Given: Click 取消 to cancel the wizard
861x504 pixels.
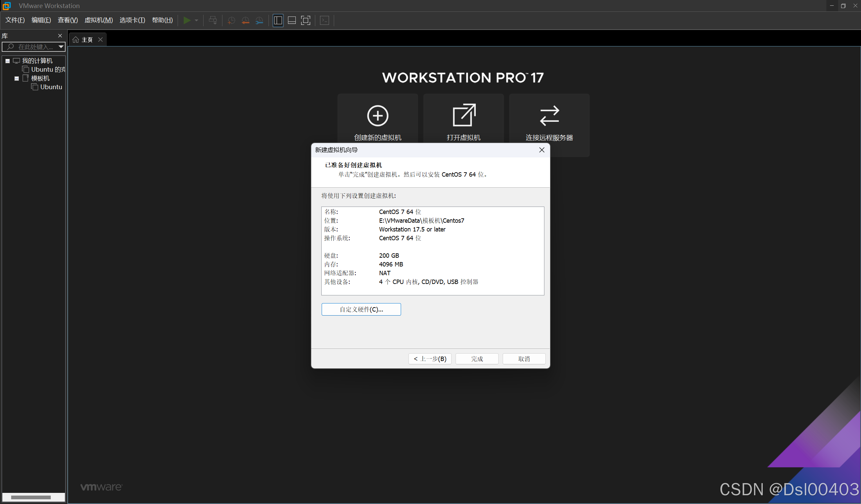Looking at the screenshot, I should coord(524,359).
